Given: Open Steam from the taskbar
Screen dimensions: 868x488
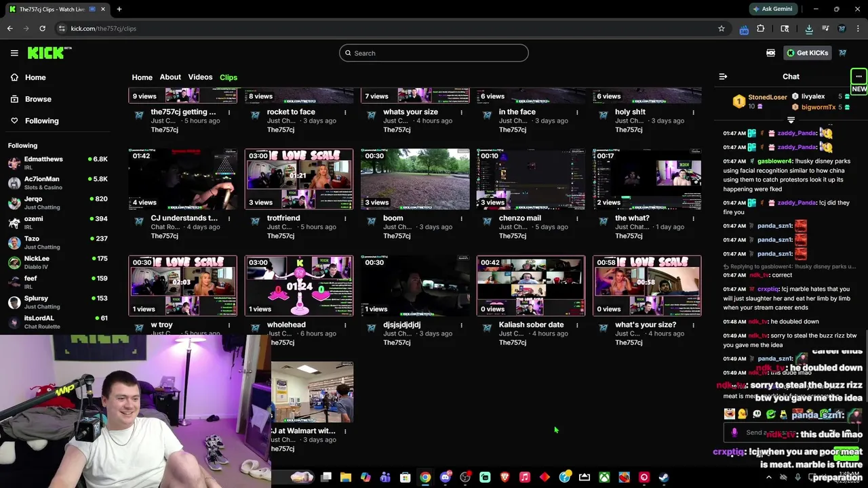Looking at the screenshot, I should [664, 477].
